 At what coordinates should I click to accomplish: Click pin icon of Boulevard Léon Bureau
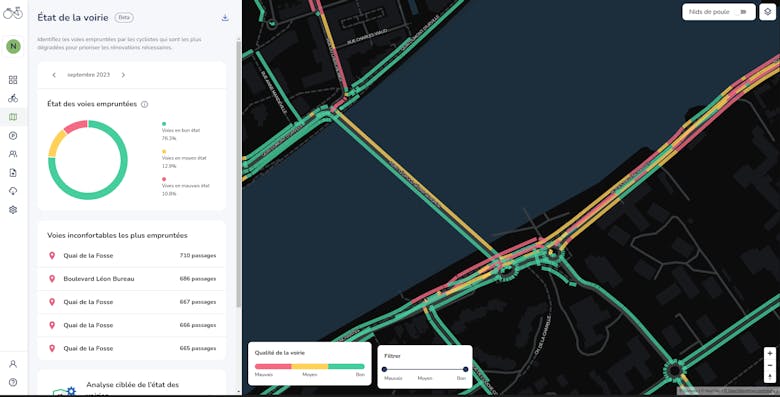coord(52,279)
